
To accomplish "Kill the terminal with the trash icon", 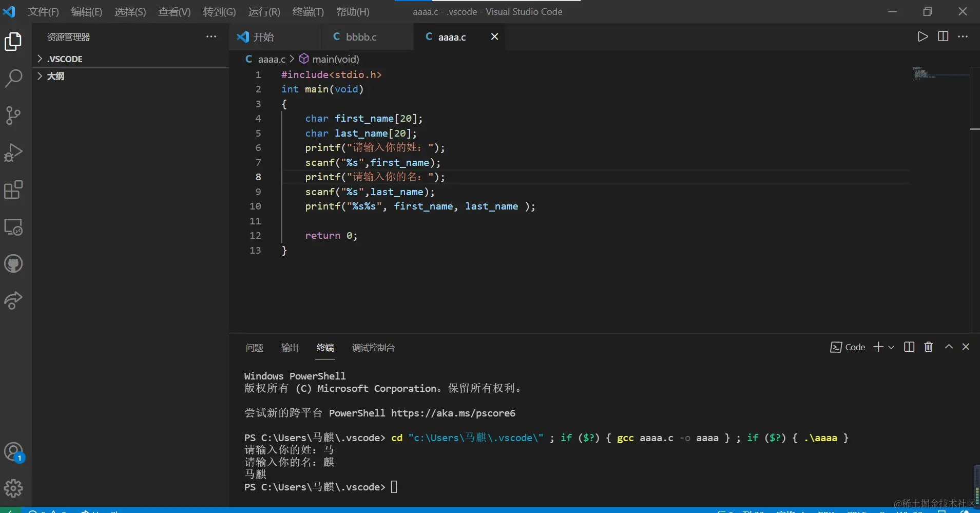I will (928, 347).
